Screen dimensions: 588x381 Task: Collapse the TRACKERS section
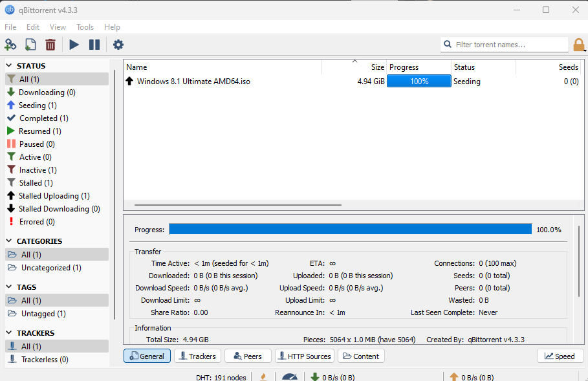point(9,332)
